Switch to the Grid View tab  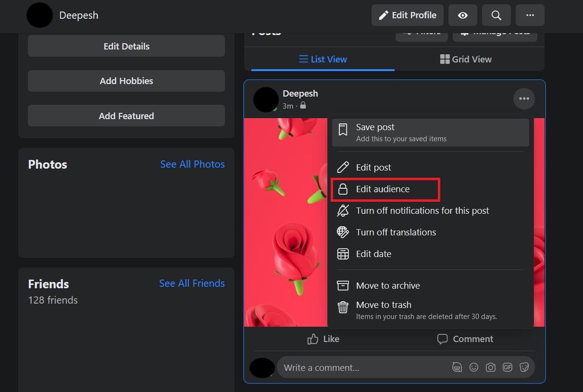[x=466, y=59]
